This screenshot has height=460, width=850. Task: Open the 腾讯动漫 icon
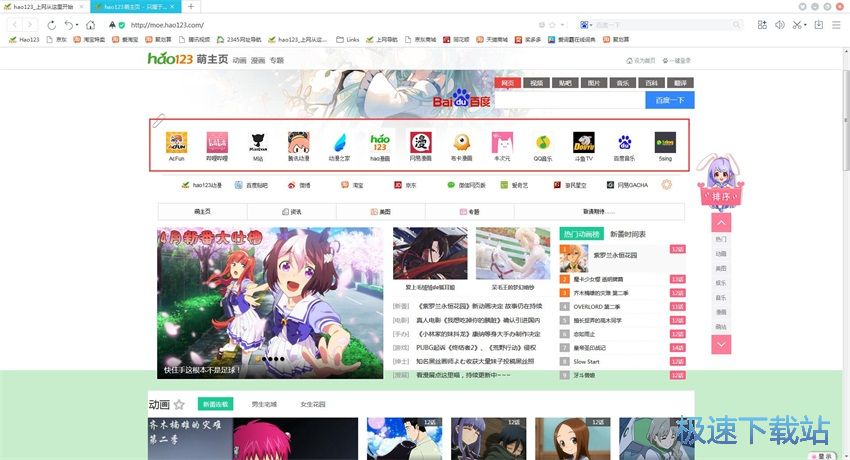point(299,142)
